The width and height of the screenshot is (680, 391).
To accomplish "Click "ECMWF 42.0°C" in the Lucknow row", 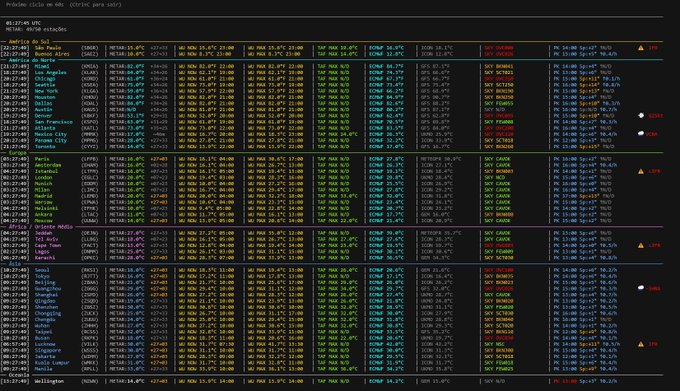I will tap(386, 344).
